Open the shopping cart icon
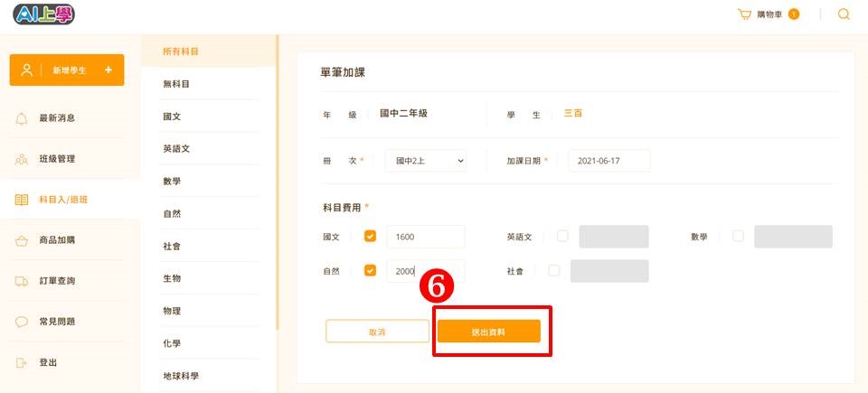The height and width of the screenshot is (393, 868). 744,14
